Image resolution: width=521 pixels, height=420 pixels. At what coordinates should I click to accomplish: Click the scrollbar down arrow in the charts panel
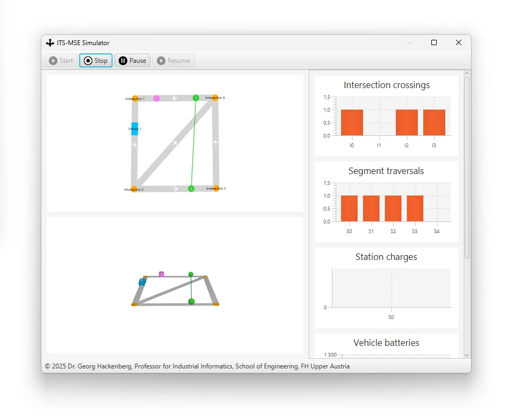pos(467,355)
